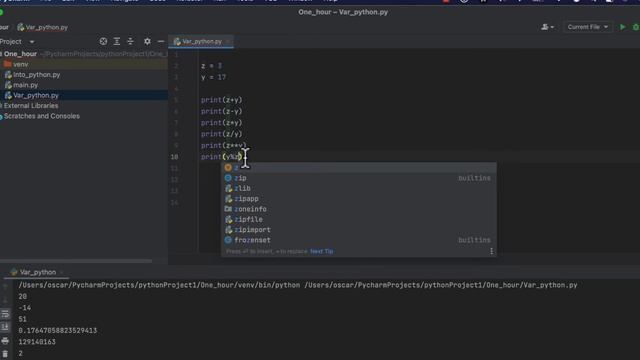
Task: Click the print icon in Run console
Action: pyautogui.click(x=5, y=340)
